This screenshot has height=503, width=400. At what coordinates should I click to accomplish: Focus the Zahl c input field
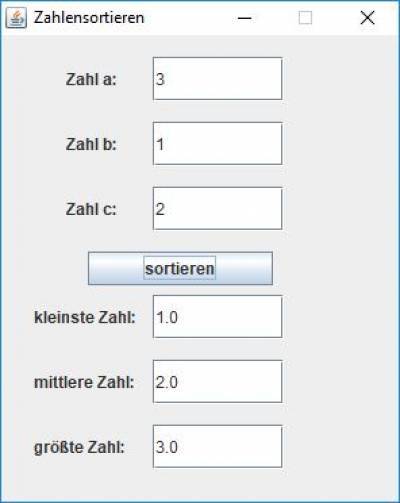pos(218,209)
